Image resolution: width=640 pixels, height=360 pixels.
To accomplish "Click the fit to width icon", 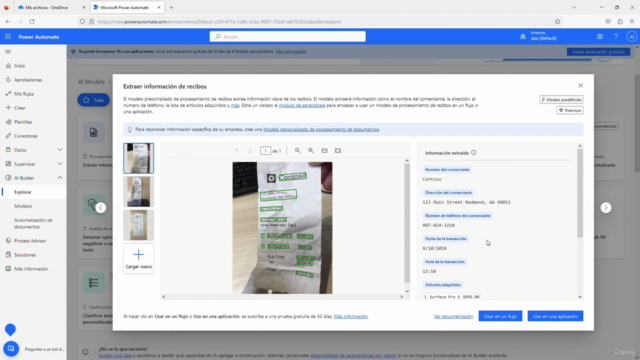I will pyautogui.click(x=324, y=151).
